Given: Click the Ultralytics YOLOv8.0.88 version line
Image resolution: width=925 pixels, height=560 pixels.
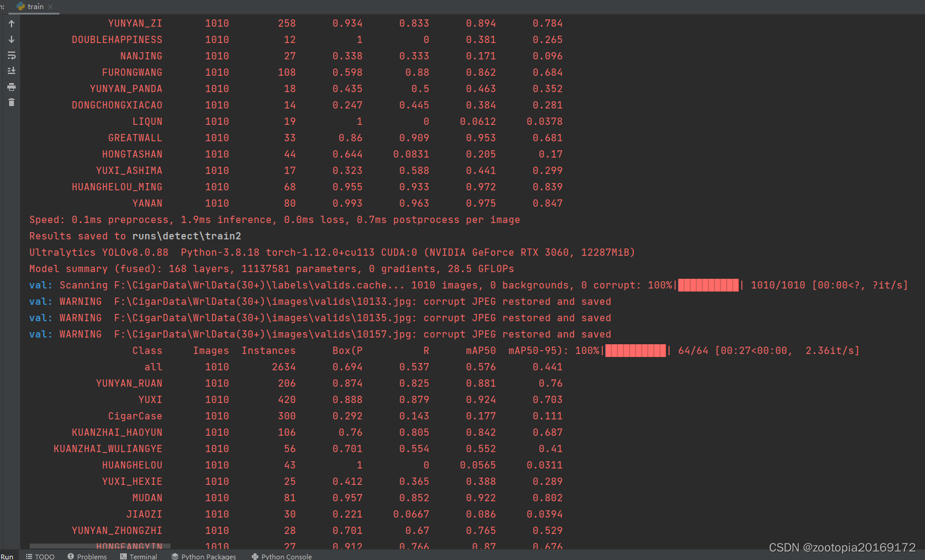Looking at the screenshot, I should pyautogui.click(x=332, y=252).
